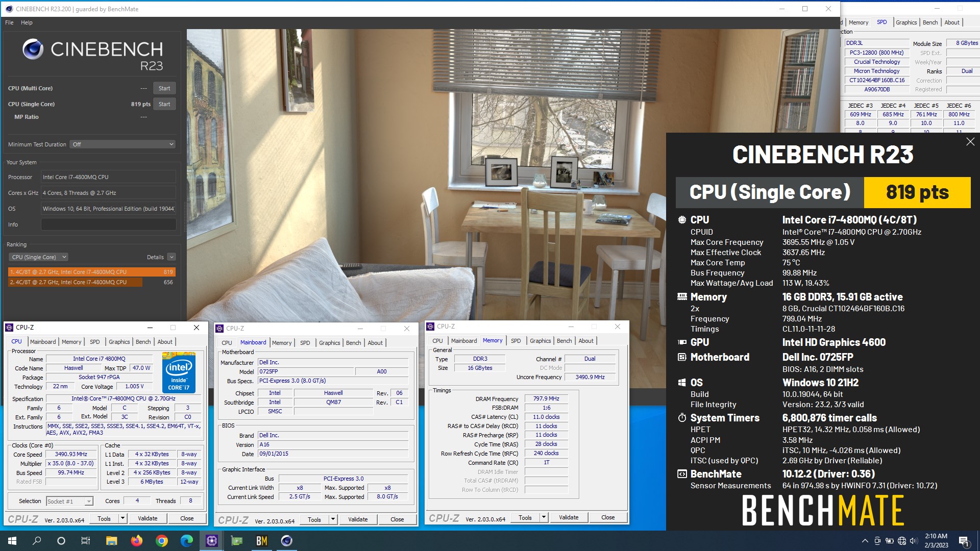980x551 pixels.
Task: Select ranking entry scoring 819
Action: [92, 272]
